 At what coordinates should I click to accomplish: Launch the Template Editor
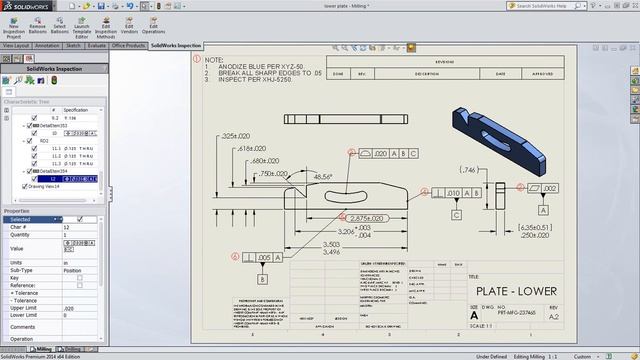[82, 28]
